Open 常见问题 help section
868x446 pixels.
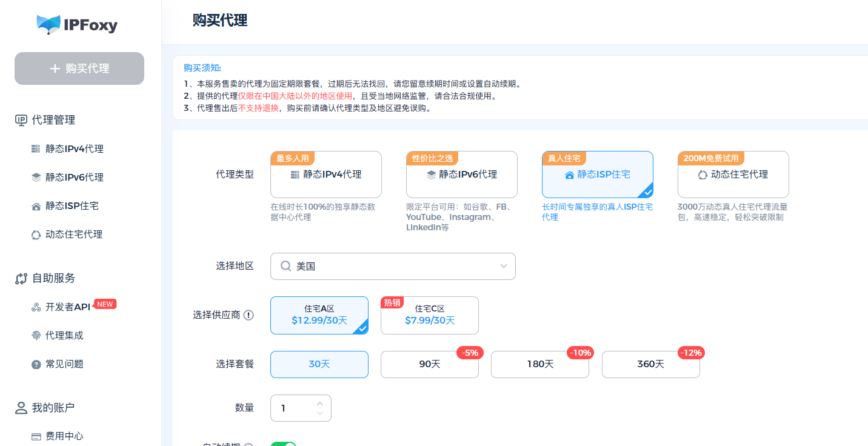pos(63,364)
